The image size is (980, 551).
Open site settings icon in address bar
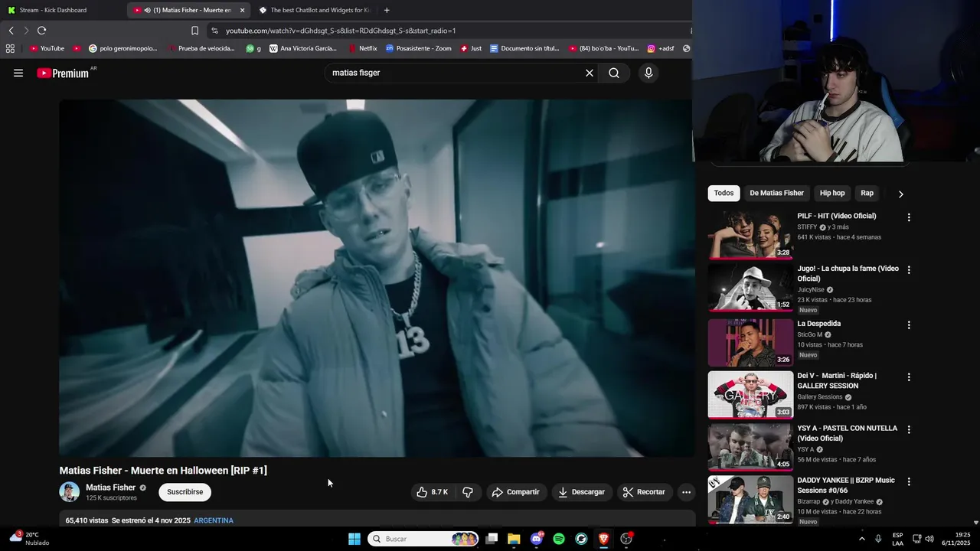pos(214,31)
